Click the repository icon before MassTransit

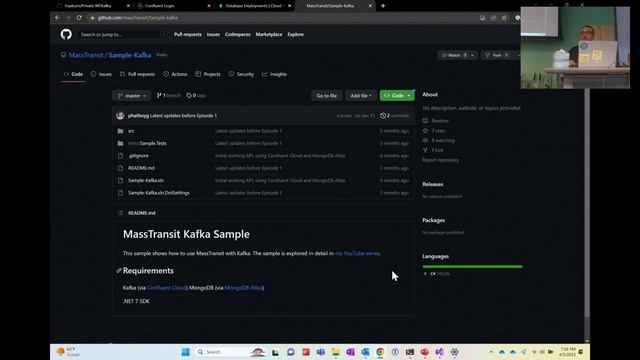coord(63,55)
